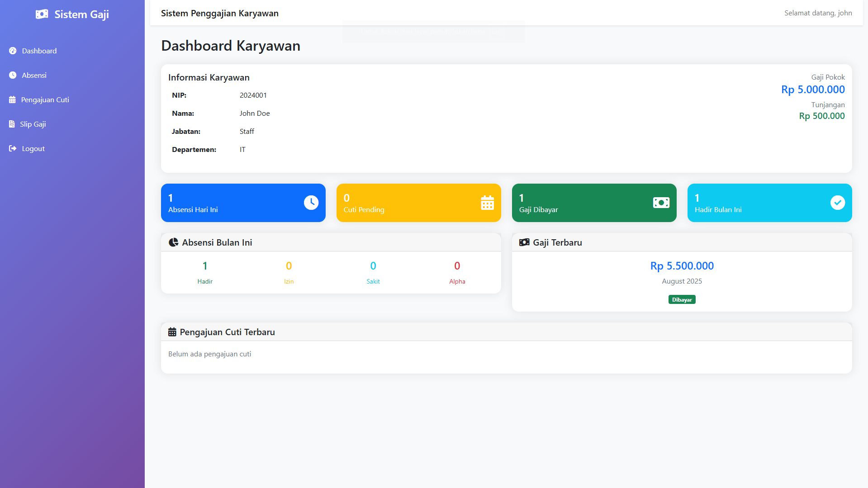
Task: Click the money icon in Gaji Dibayar card
Action: click(661, 203)
